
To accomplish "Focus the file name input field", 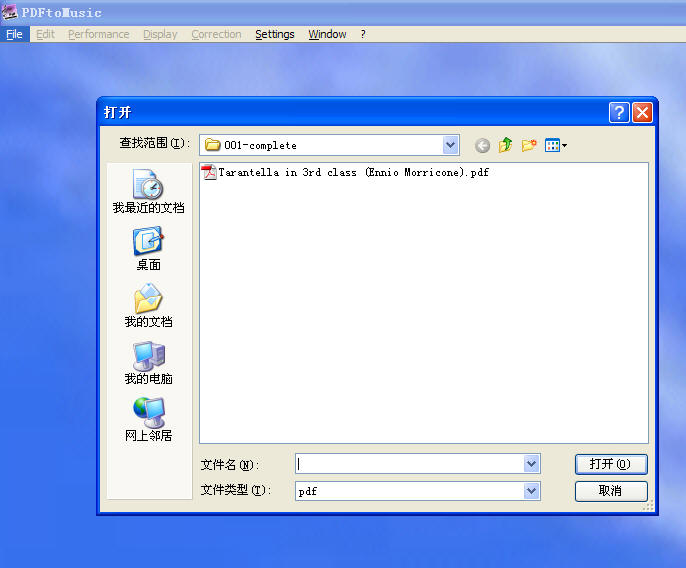I will [410, 464].
